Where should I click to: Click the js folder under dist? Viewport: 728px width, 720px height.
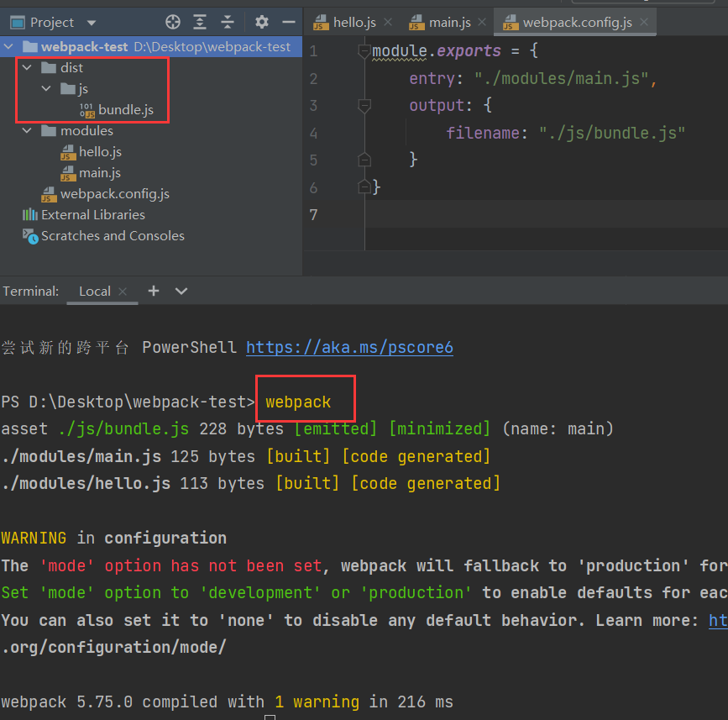tap(74, 89)
